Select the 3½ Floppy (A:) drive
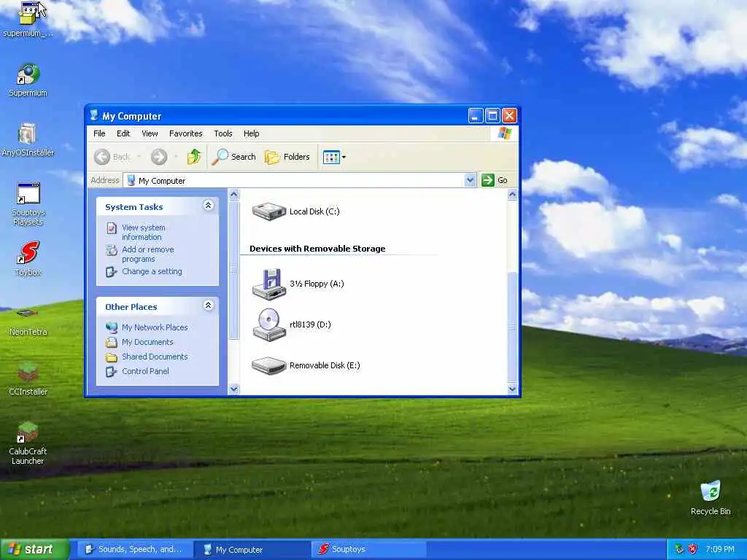 click(298, 284)
